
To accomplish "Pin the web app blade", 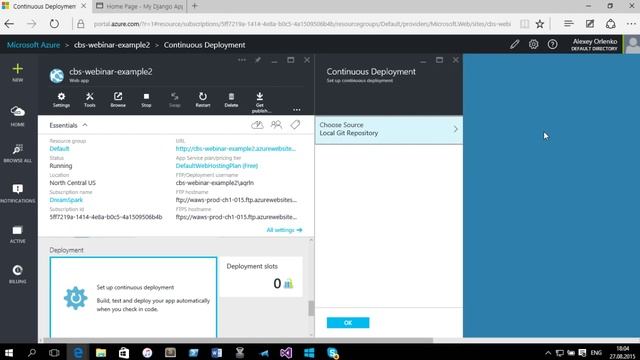I will point(258,60).
